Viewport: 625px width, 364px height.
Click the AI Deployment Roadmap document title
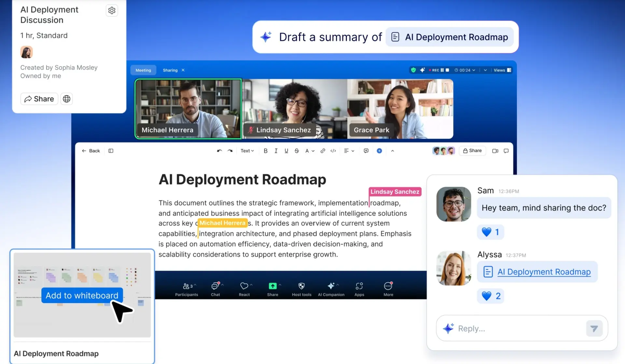pyautogui.click(x=242, y=180)
